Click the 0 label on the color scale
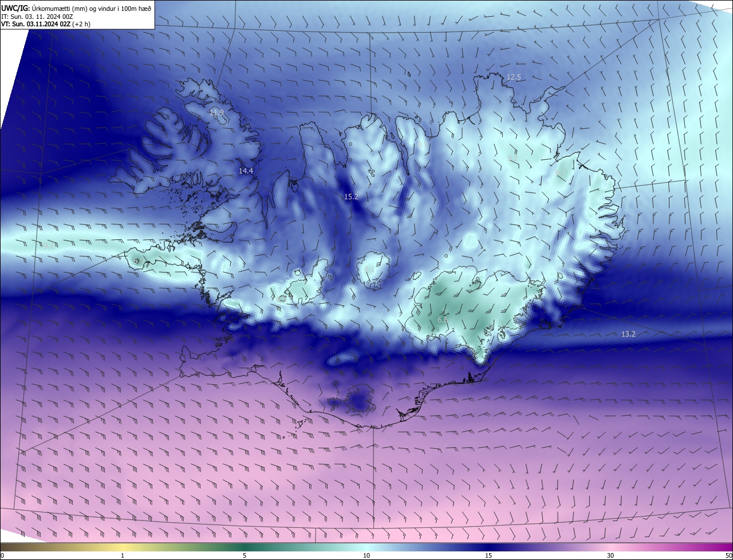Image resolution: width=733 pixels, height=560 pixels. coord(2,555)
